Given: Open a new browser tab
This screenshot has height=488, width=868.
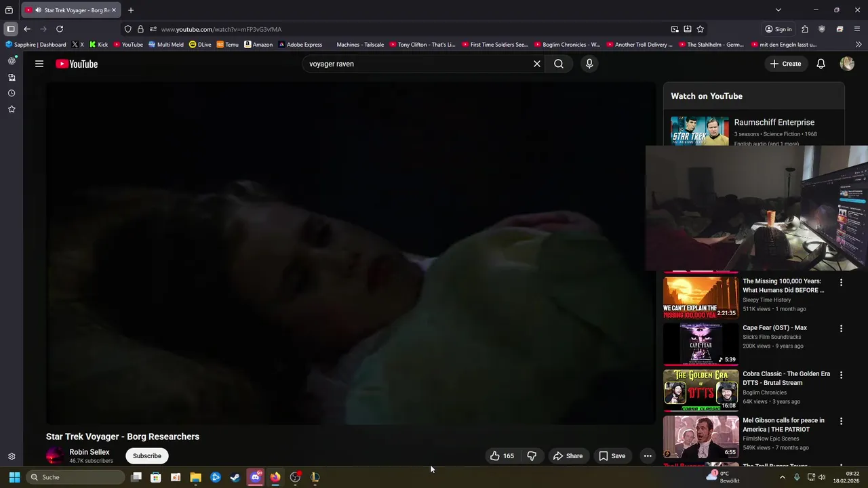Looking at the screenshot, I should (x=131, y=10).
